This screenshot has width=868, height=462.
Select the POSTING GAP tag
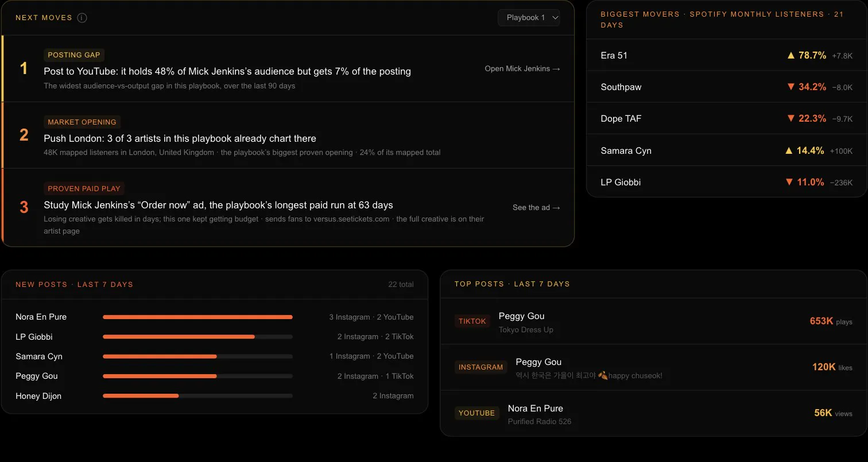pyautogui.click(x=74, y=55)
